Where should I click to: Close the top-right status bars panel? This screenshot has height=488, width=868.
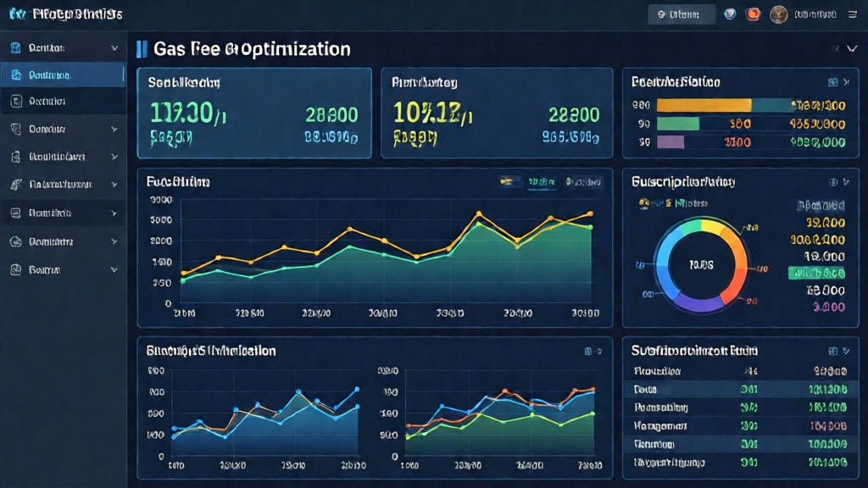pos(847,82)
